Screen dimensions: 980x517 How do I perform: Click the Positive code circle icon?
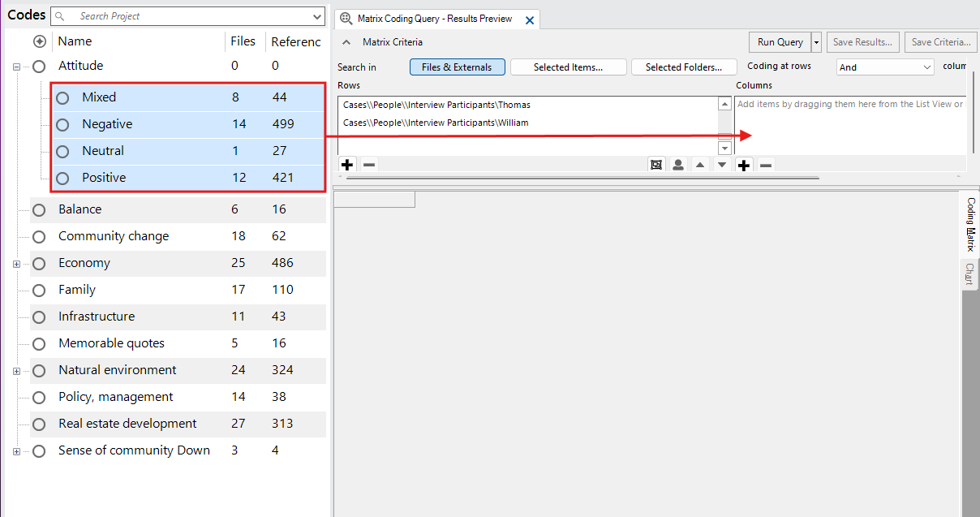click(62, 179)
